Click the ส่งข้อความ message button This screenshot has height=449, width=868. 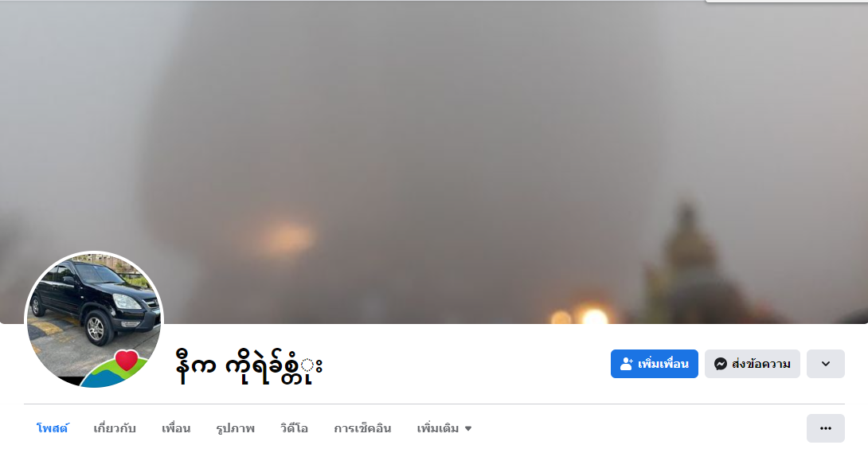(753, 364)
